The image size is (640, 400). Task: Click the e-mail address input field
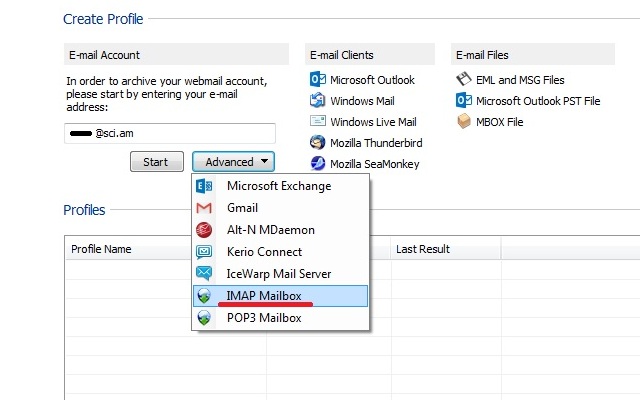(x=170, y=133)
